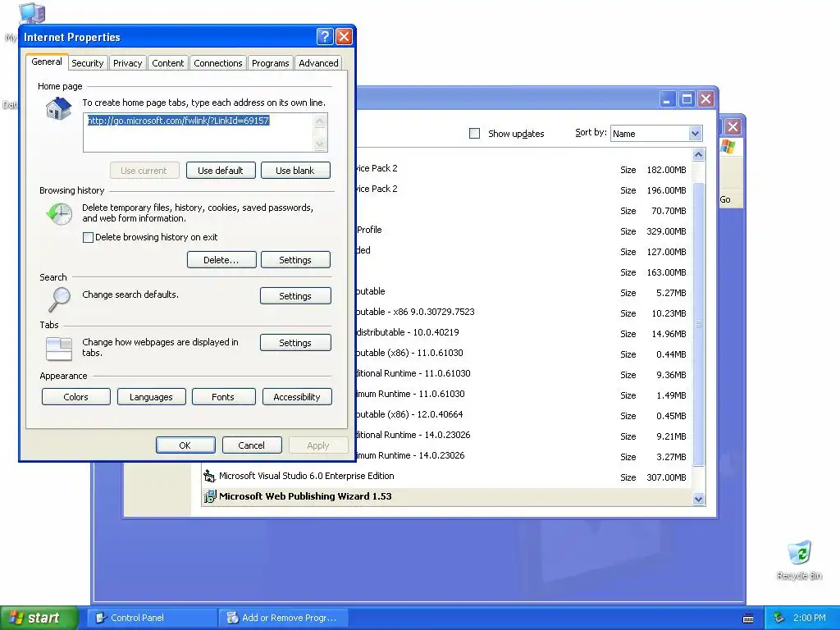Click the Windows flag logo in background window
This screenshot has width=840, height=630.
point(728,146)
